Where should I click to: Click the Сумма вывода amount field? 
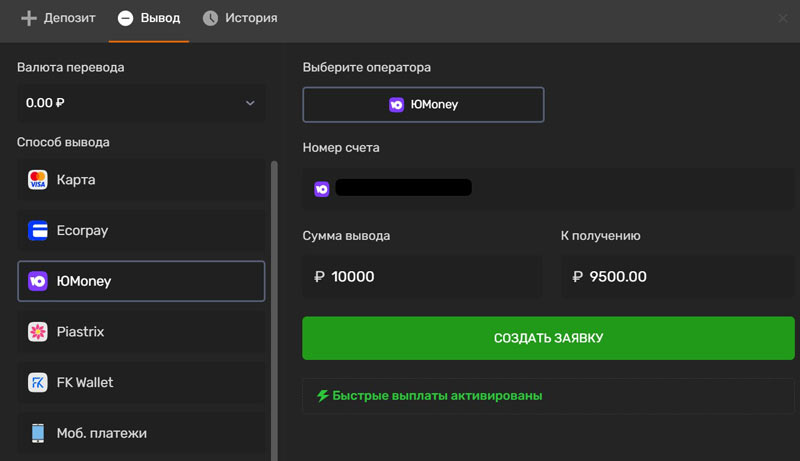point(422,276)
